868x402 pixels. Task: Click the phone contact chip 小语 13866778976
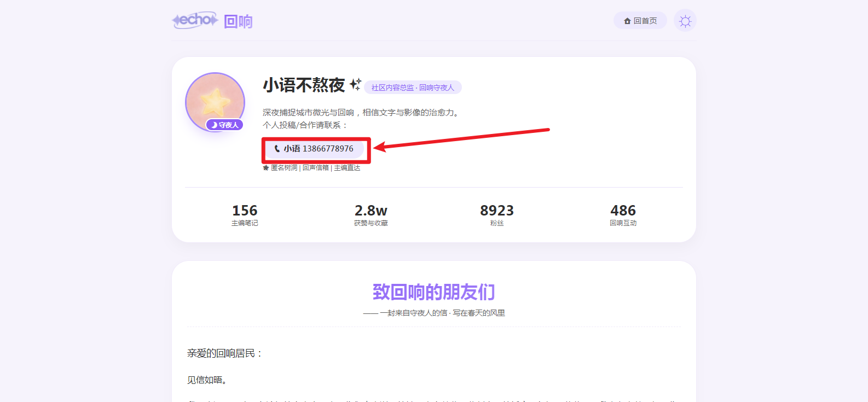point(314,149)
